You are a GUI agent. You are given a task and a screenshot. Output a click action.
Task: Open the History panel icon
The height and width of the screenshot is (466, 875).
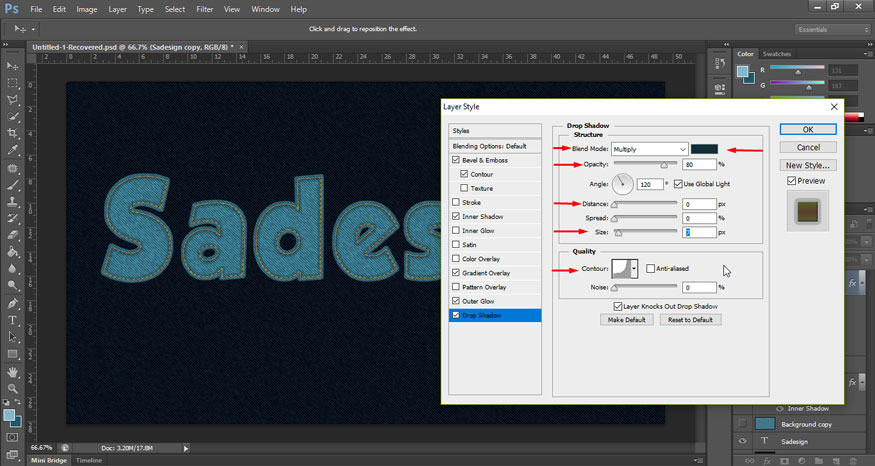[720, 64]
